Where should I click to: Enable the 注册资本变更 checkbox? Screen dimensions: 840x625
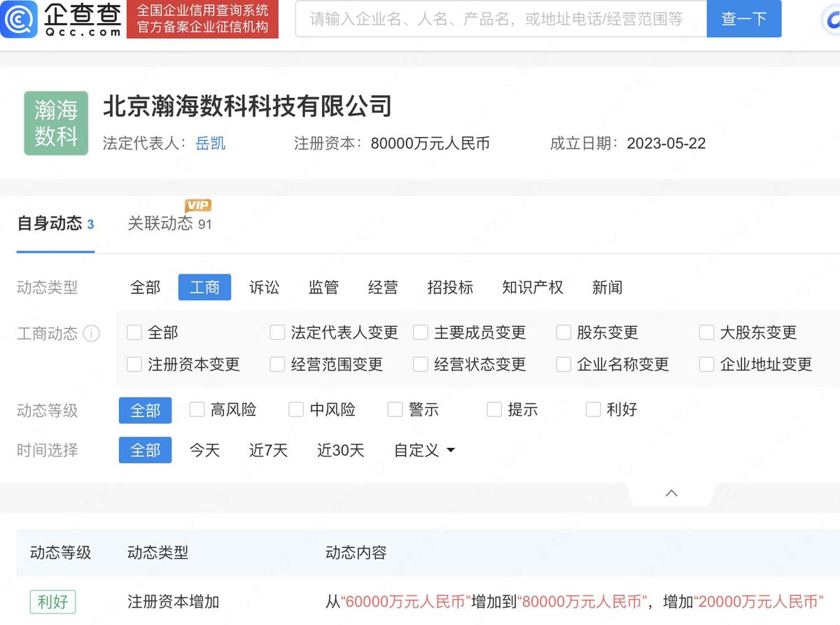pos(134,364)
